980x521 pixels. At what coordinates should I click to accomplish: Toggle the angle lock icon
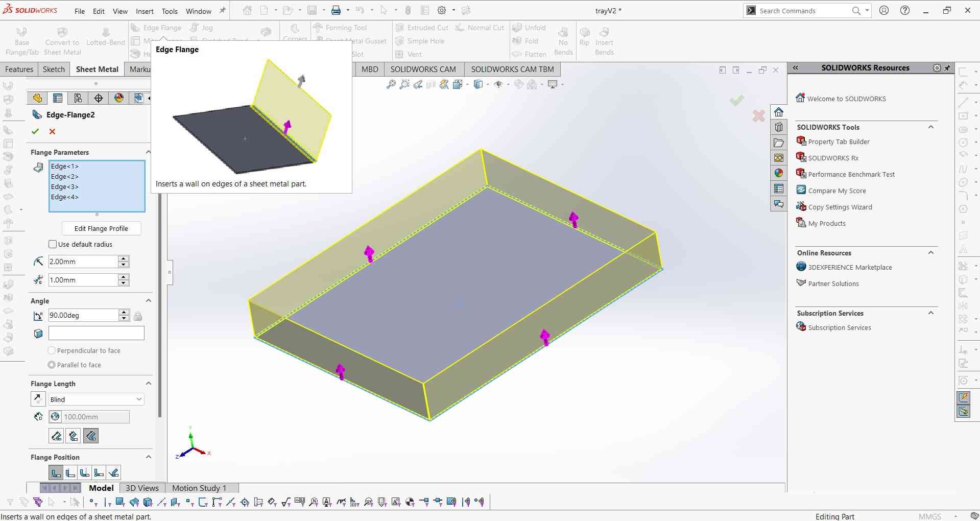138,316
